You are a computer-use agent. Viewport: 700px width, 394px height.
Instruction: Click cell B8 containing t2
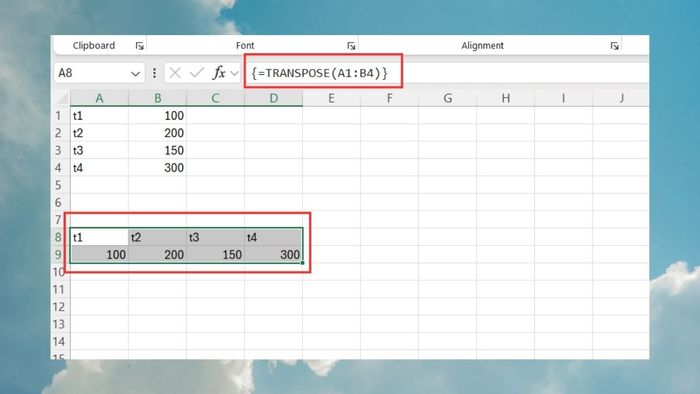[158, 237]
